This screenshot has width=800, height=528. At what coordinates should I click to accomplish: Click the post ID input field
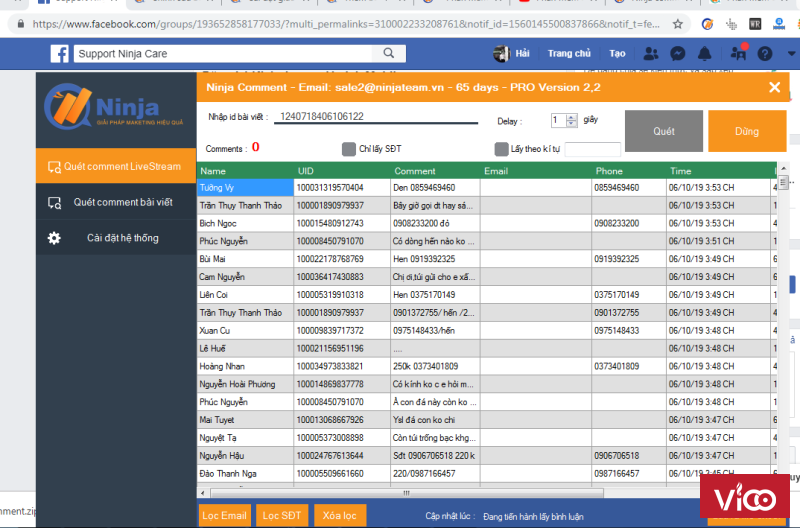376,117
